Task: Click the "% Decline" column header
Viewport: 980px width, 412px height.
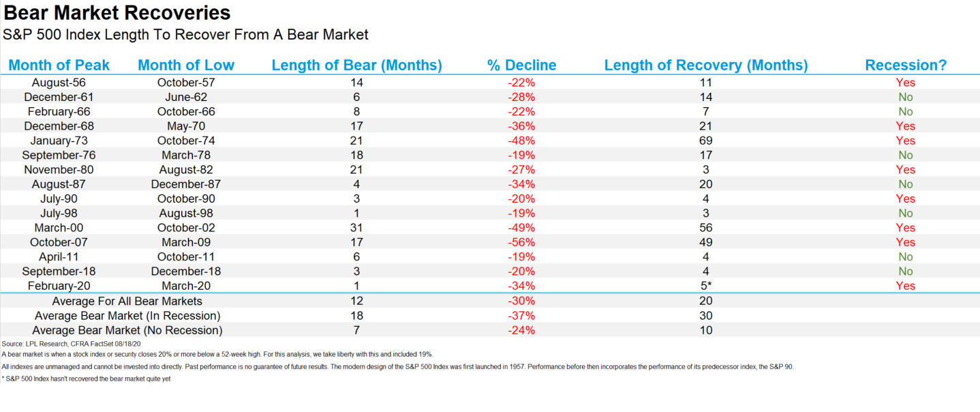Action: [521, 65]
